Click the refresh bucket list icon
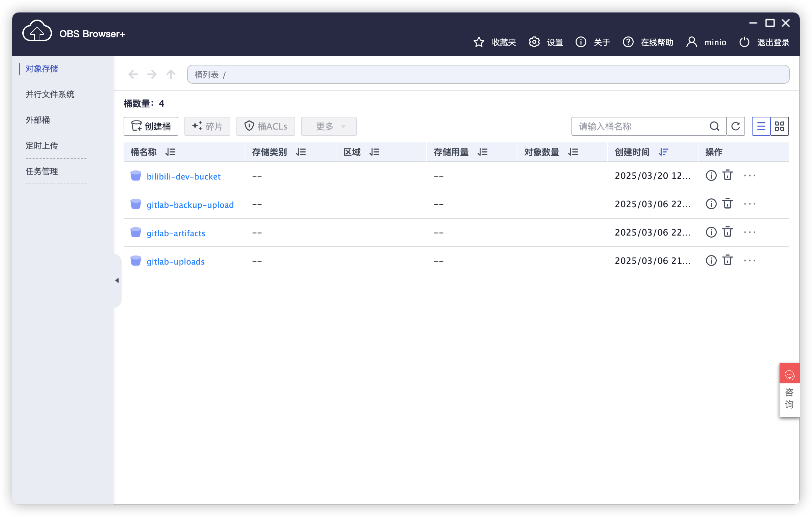Image resolution: width=812 pixels, height=517 pixels. coord(736,126)
